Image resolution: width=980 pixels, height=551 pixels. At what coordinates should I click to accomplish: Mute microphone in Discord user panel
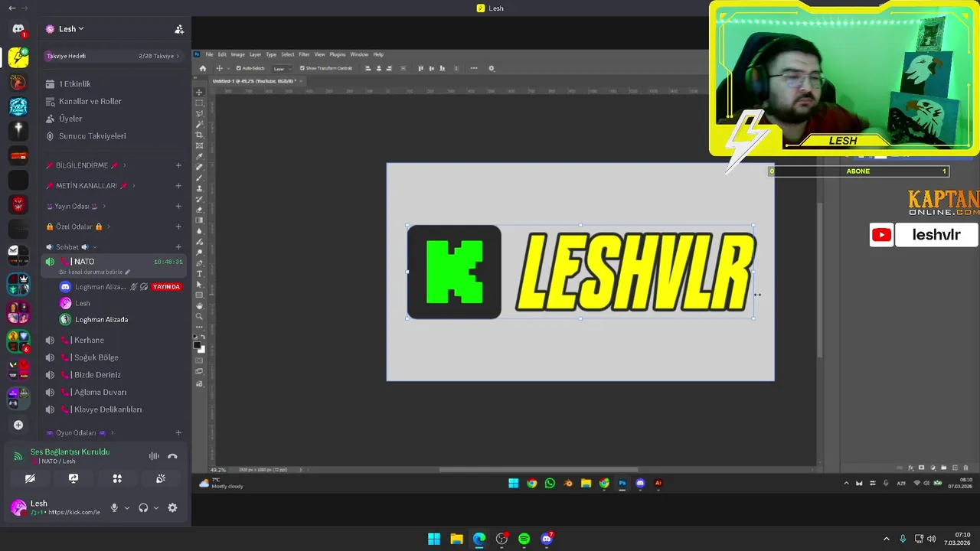click(114, 507)
